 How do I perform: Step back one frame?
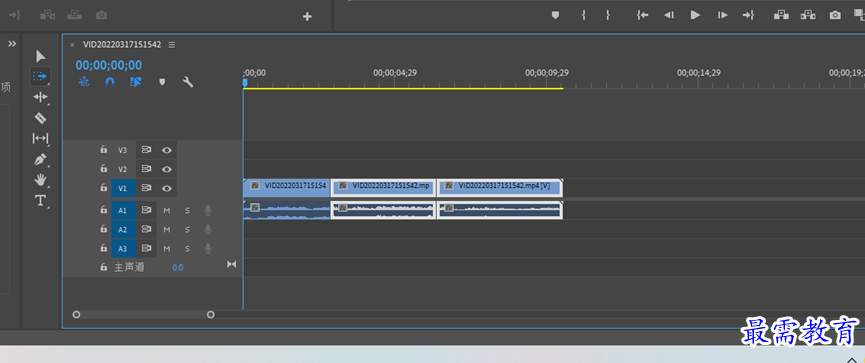point(669,15)
